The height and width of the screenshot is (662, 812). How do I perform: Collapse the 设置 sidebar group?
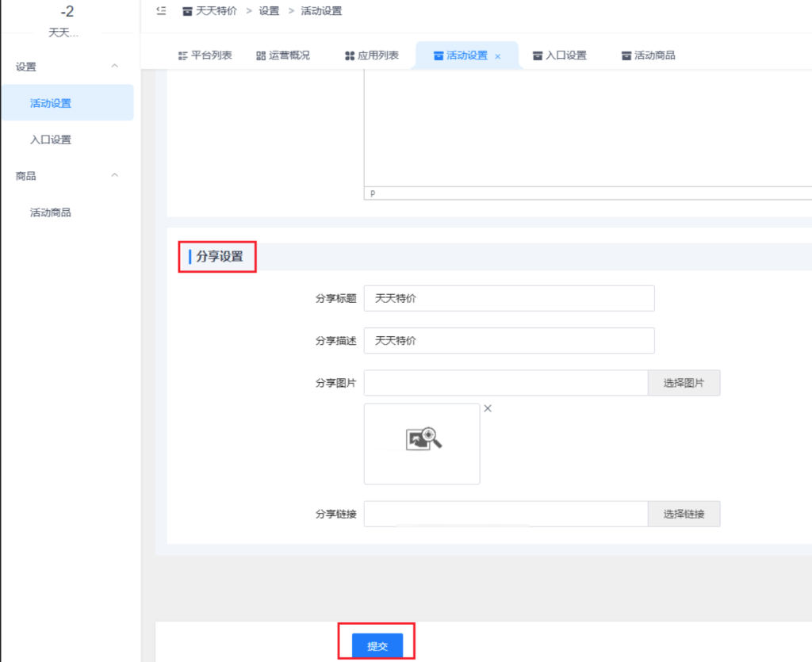(x=114, y=67)
